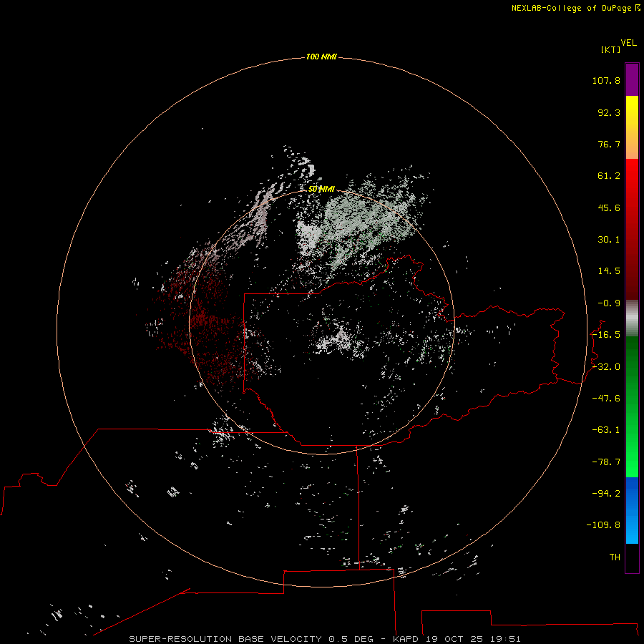The height and width of the screenshot is (644, 644).
Task: Click the TH legend label
Action: click(615, 557)
